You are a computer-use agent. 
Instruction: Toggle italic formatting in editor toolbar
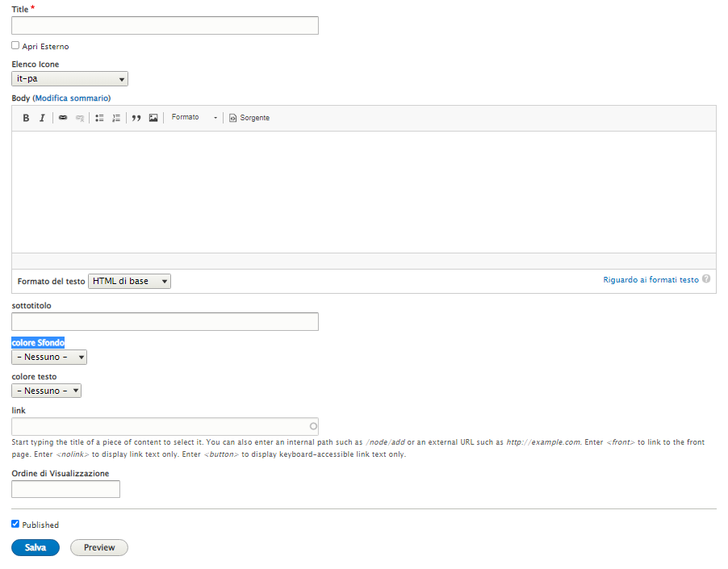pyautogui.click(x=42, y=118)
